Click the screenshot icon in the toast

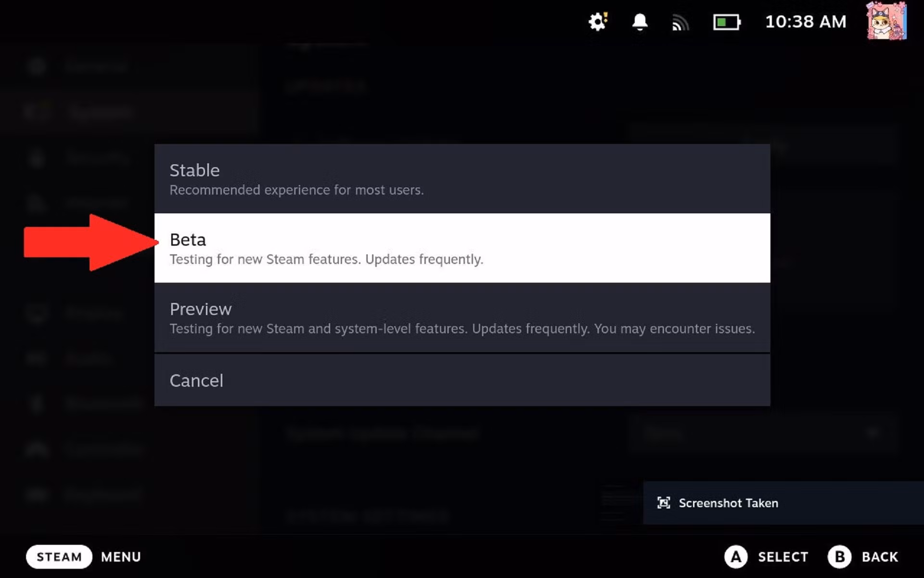point(664,503)
